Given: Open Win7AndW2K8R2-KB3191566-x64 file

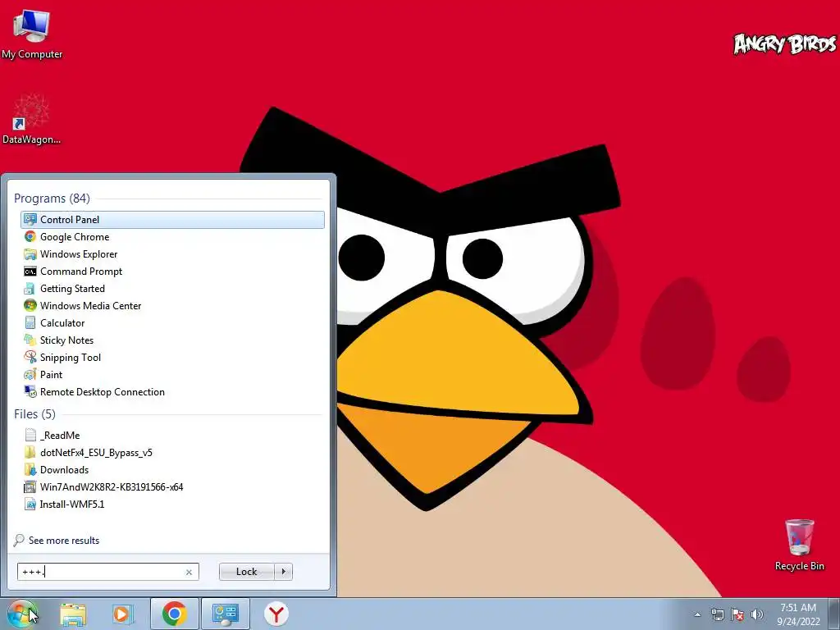Looking at the screenshot, I should (172, 487).
